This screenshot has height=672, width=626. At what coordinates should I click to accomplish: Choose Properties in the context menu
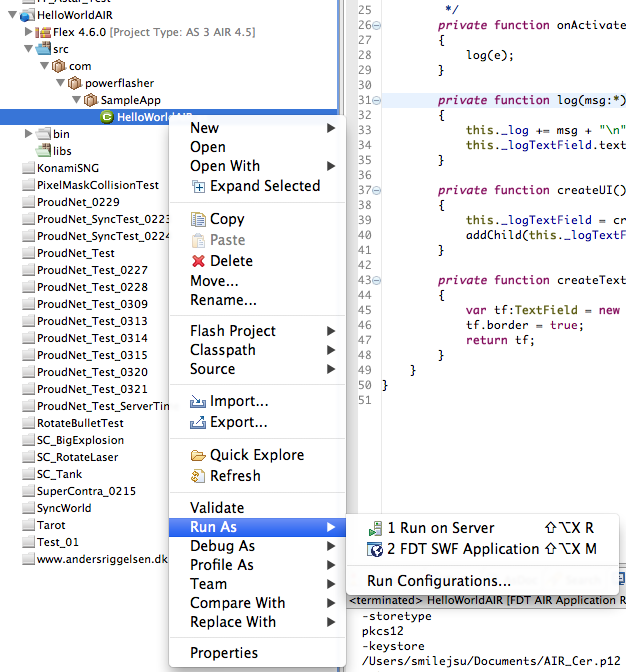tap(258, 653)
